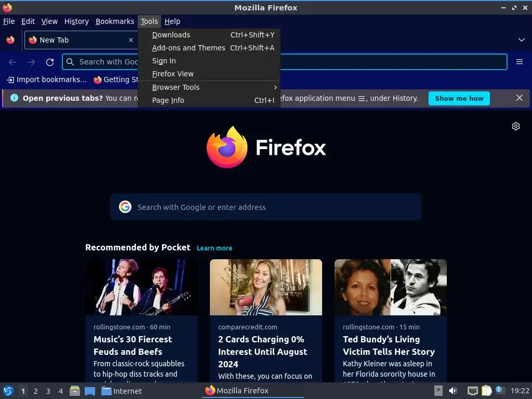The height and width of the screenshot is (399, 532).
Task: Choose Sign In from Tools menu
Action: (209, 61)
